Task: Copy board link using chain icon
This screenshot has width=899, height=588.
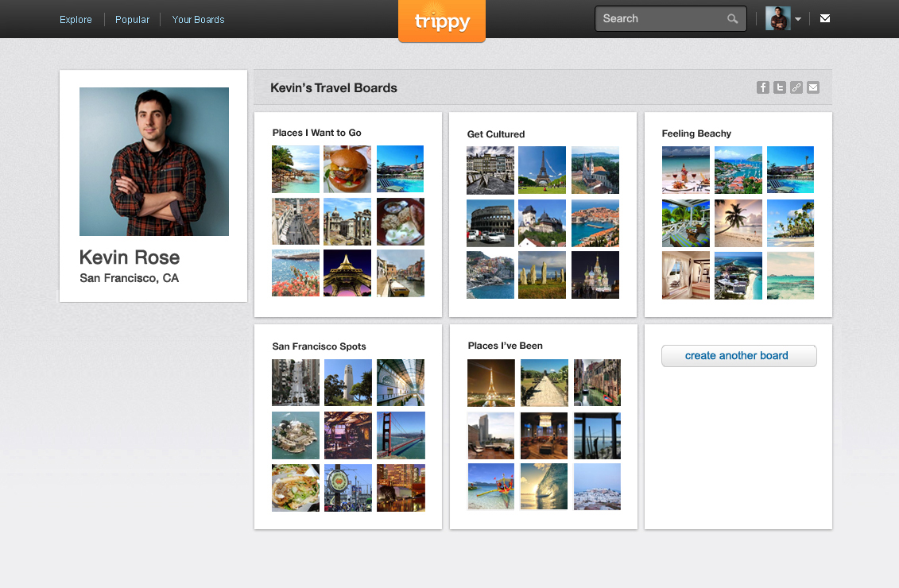Action: pos(796,87)
